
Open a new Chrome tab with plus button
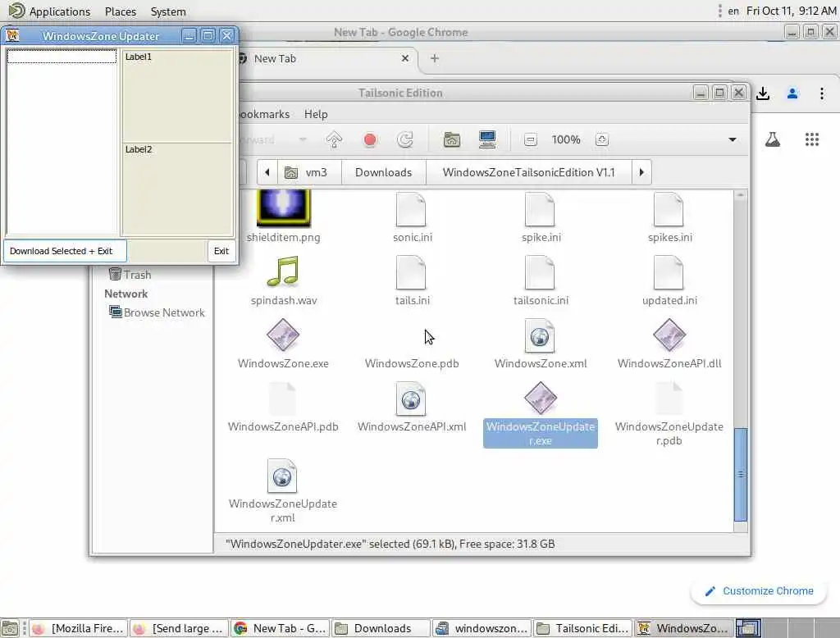[x=435, y=58]
